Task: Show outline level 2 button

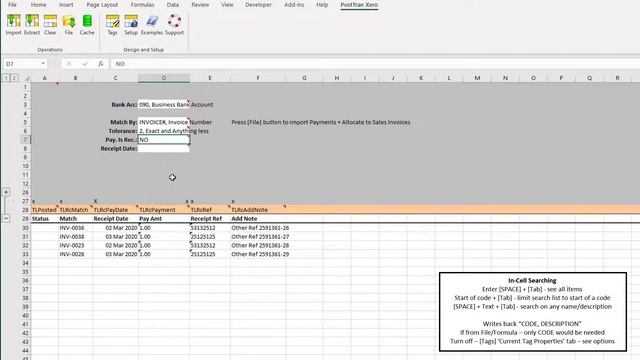Action: tap(14, 78)
